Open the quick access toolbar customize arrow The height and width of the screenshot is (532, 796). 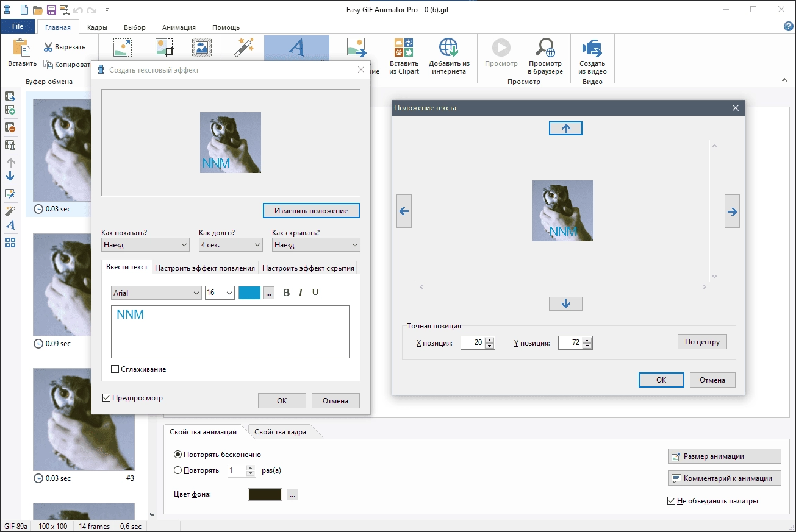tap(107, 10)
